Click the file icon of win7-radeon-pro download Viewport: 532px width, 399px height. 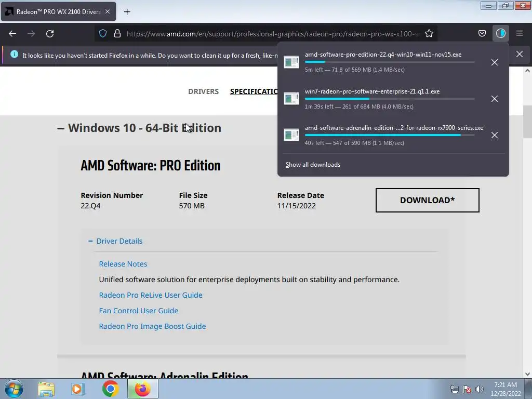click(291, 98)
